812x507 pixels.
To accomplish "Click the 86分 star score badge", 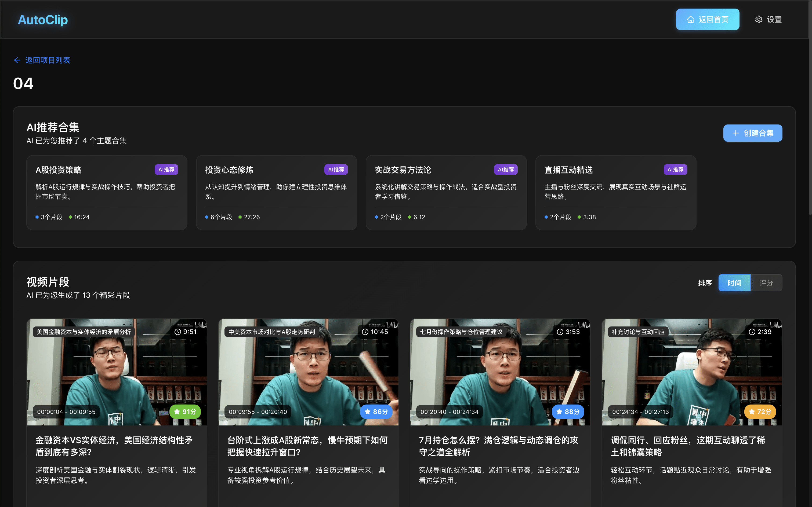I will pyautogui.click(x=376, y=412).
